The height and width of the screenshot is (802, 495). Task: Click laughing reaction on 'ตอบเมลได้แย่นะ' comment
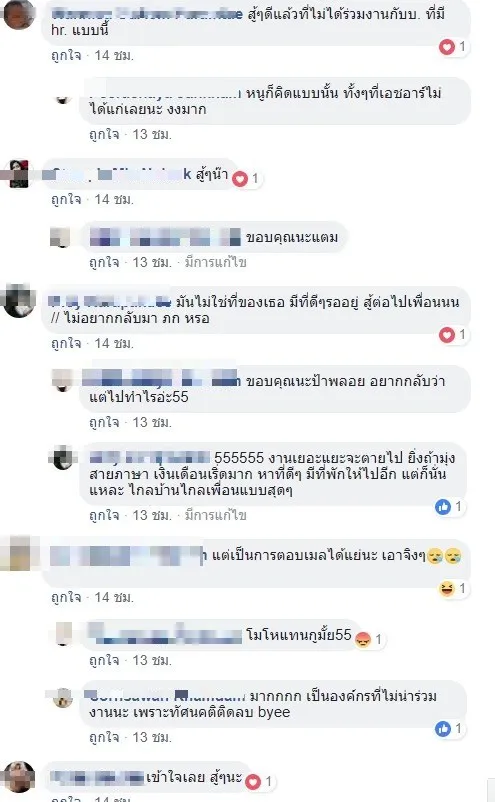click(x=447, y=589)
